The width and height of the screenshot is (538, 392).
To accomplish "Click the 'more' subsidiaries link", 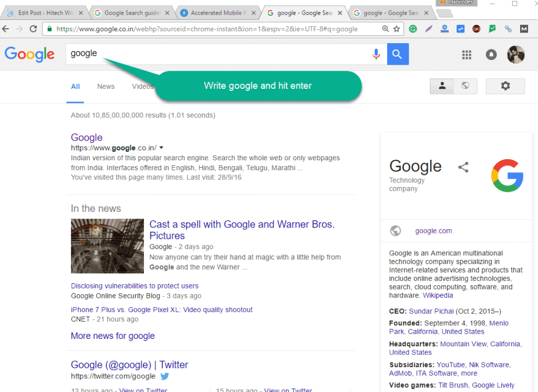I will pyautogui.click(x=469, y=373).
